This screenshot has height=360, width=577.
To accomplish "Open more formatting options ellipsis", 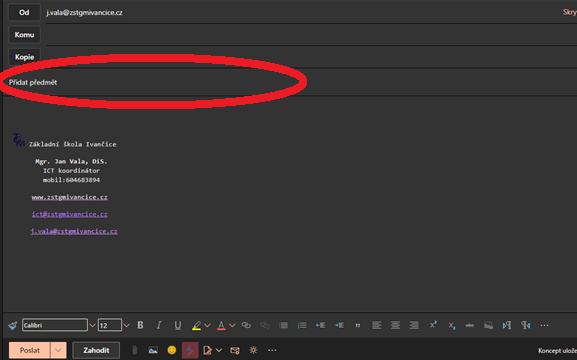I will pyautogui.click(x=544, y=325).
